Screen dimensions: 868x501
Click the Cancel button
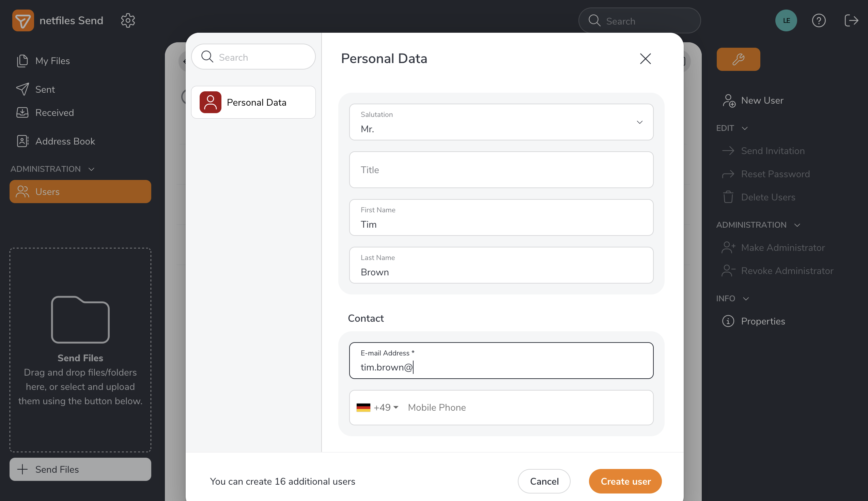pyautogui.click(x=544, y=481)
